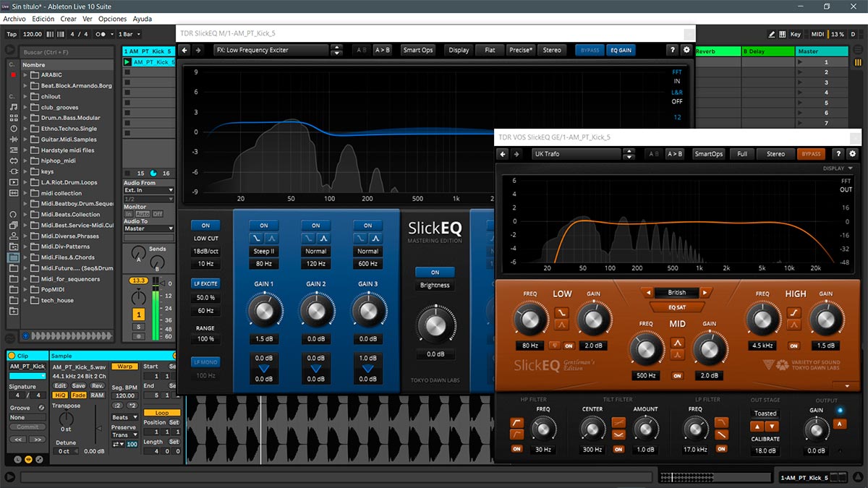868x488 pixels.
Task: Undo in the SlickEQ M toolbar
Action: point(184,50)
